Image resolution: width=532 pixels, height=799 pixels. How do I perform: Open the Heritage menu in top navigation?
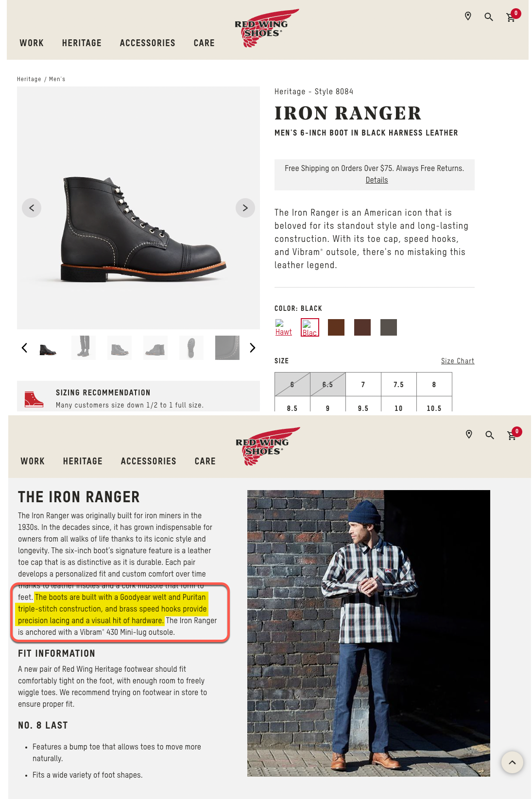coord(82,43)
